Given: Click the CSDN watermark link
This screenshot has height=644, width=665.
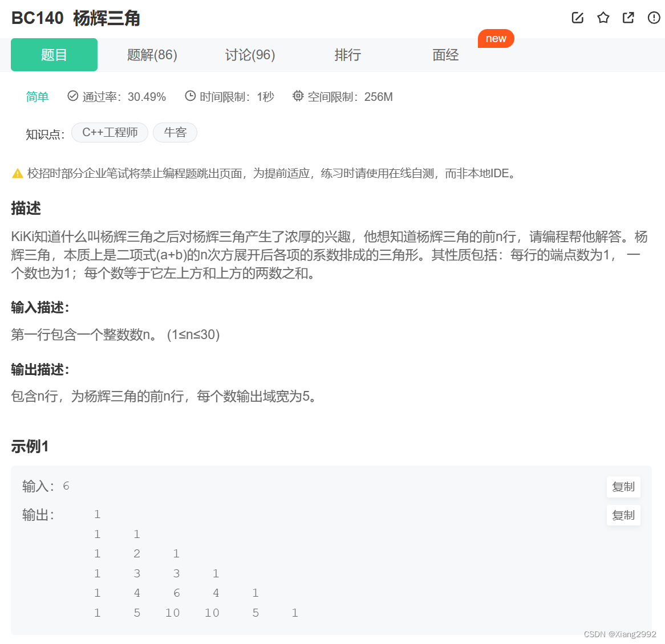Looking at the screenshot, I should 620,633.
